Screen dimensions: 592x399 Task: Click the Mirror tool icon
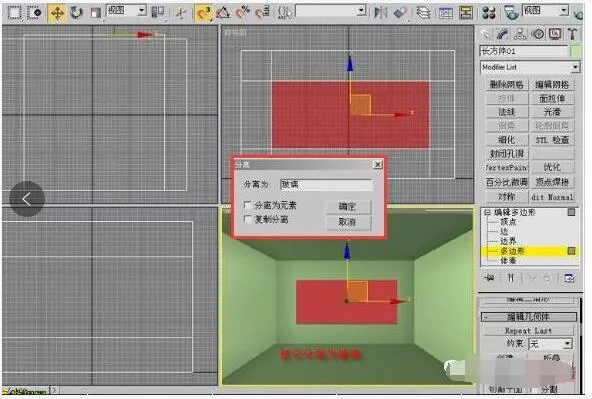coord(381,13)
